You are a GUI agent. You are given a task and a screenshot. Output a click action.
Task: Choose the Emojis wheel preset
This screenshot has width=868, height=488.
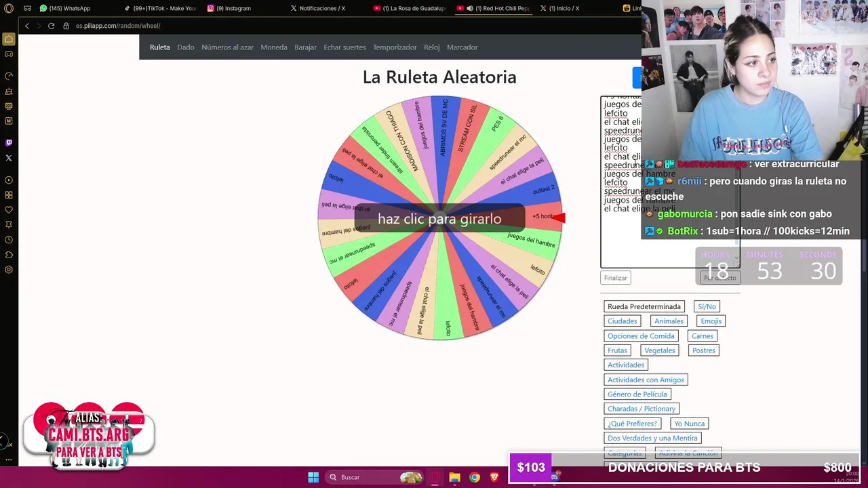pyautogui.click(x=711, y=321)
